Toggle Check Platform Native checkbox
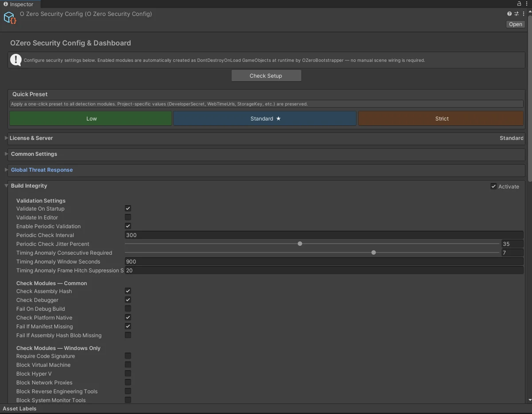Image resolution: width=532 pixels, height=414 pixels. (128, 318)
